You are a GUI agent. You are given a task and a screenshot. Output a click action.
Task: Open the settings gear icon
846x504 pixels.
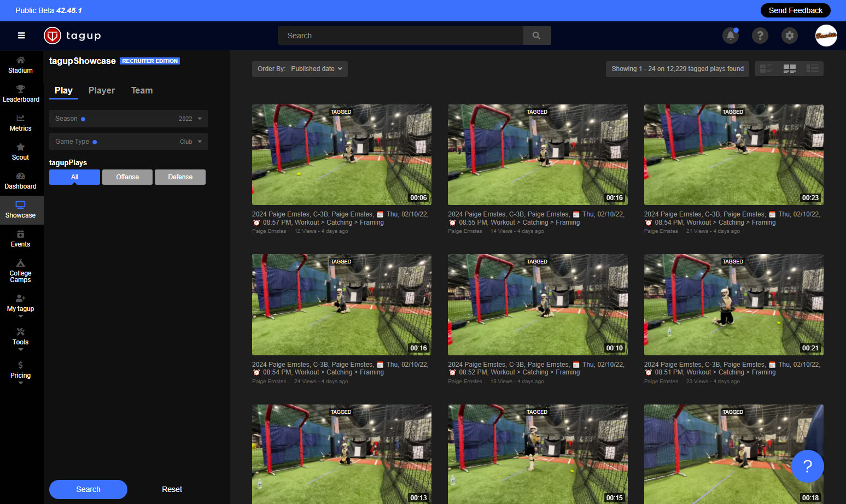(x=789, y=36)
